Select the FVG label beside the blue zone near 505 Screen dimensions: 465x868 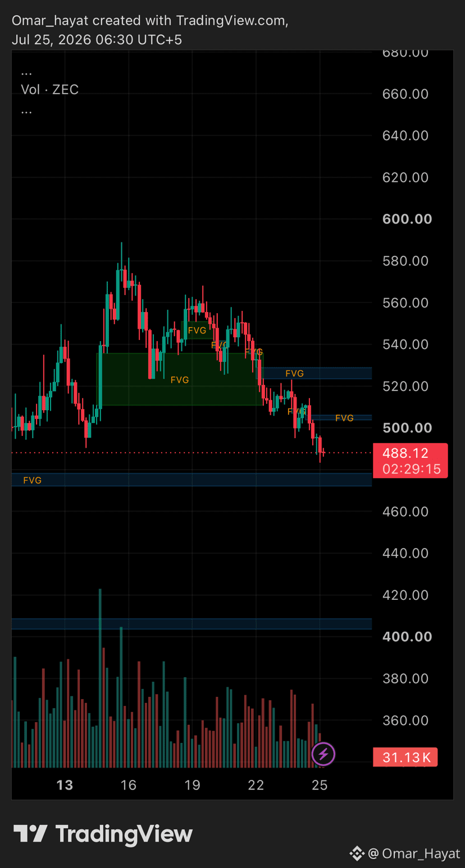[x=344, y=418]
